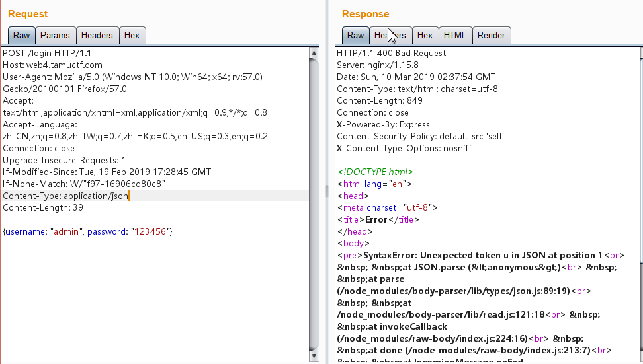Select the Request Hex tab
643x364 pixels.
(x=132, y=36)
